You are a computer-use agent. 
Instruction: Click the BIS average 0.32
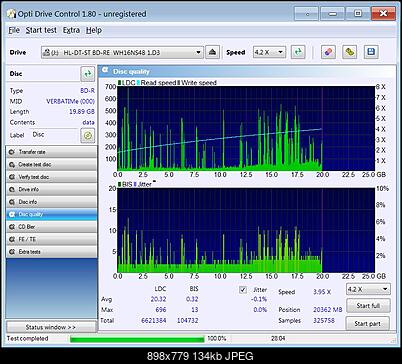click(x=192, y=299)
